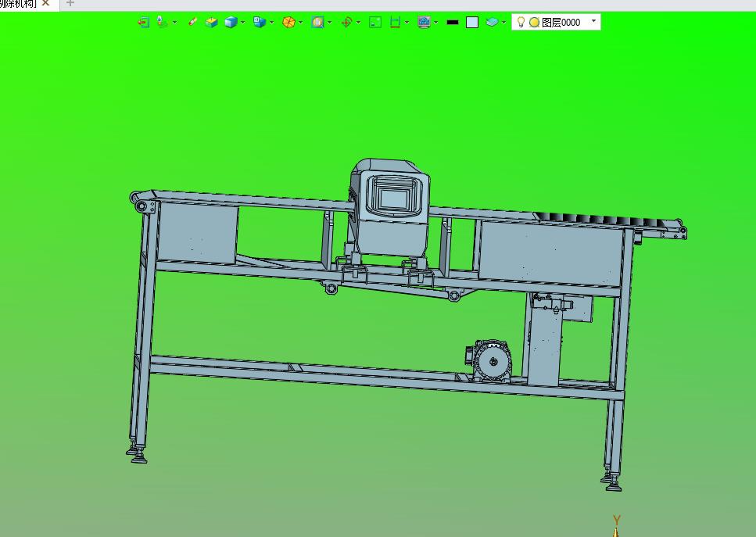The width and height of the screenshot is (756, 537).
Task: Open the rotate target icon dropdown
Action: [358, 22]
